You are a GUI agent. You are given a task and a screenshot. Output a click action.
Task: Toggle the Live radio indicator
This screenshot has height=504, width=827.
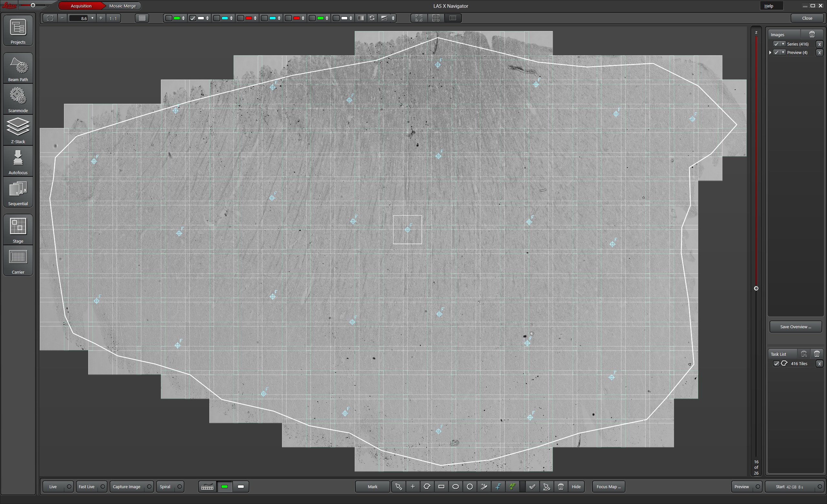click(x=69, y=487)
